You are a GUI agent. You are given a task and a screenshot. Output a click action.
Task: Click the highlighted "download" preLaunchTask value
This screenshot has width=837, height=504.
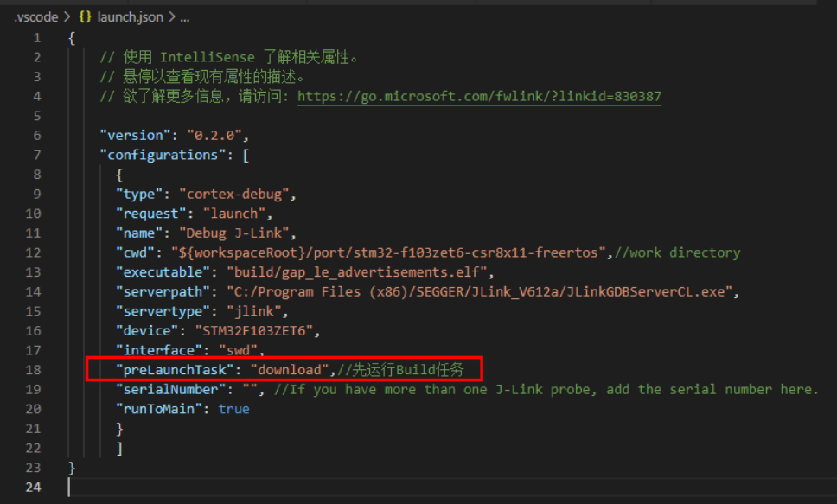290,369
